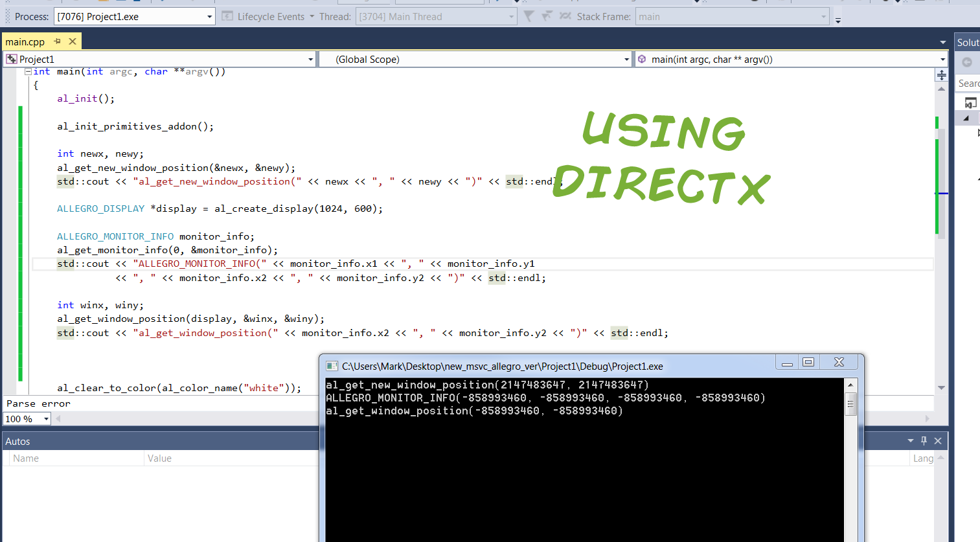
Task: Change the 100 % editor zoom level
Action: pyautogui.click(x=46, y=419)
